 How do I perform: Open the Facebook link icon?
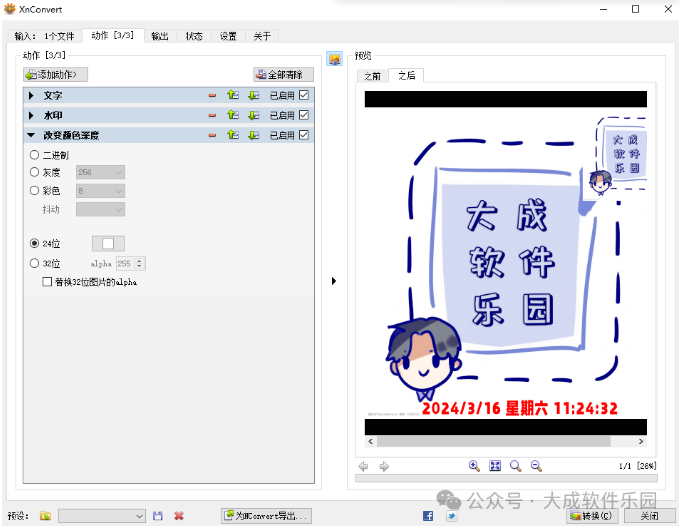pyautogui.click(x=428, y=516)
